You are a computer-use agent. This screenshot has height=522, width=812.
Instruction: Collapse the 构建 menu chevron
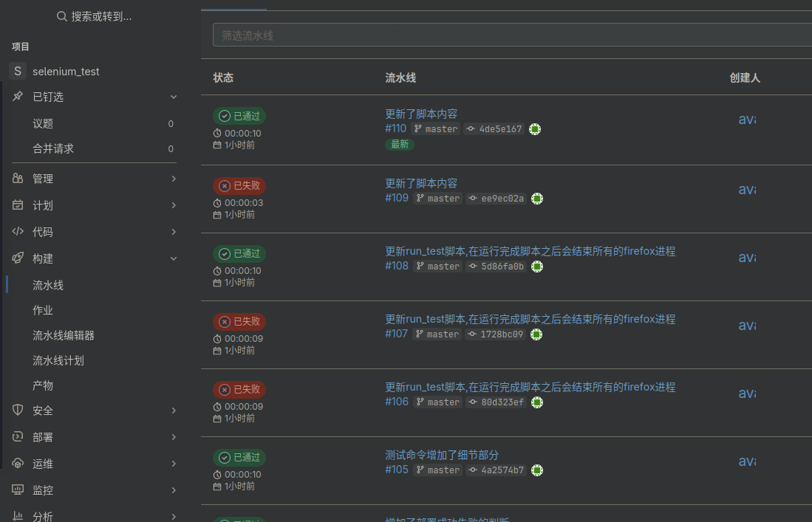pyautogui.click(x=174, y=258)
